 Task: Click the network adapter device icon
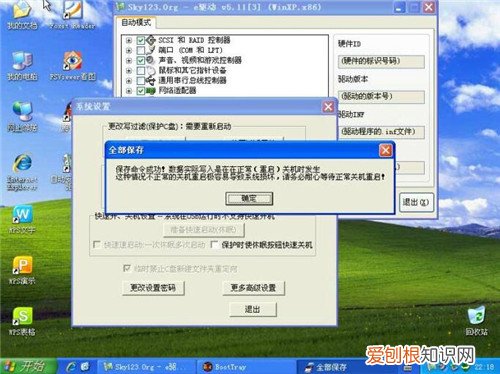(151, 90)
